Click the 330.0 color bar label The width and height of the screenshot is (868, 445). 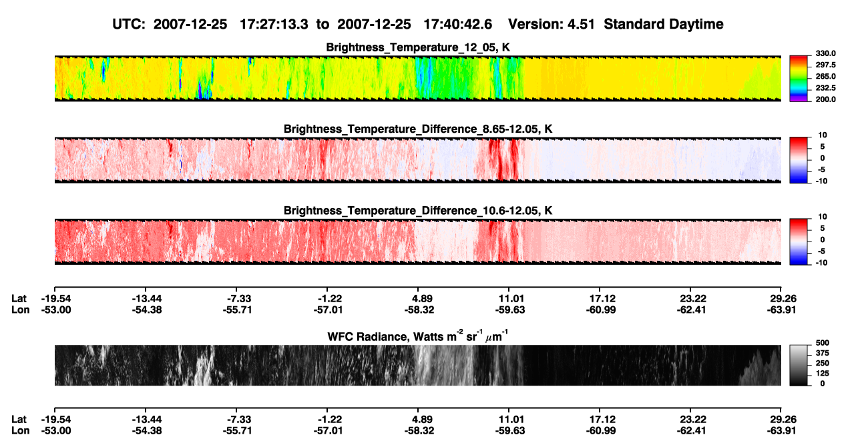[x=825, y=53]
